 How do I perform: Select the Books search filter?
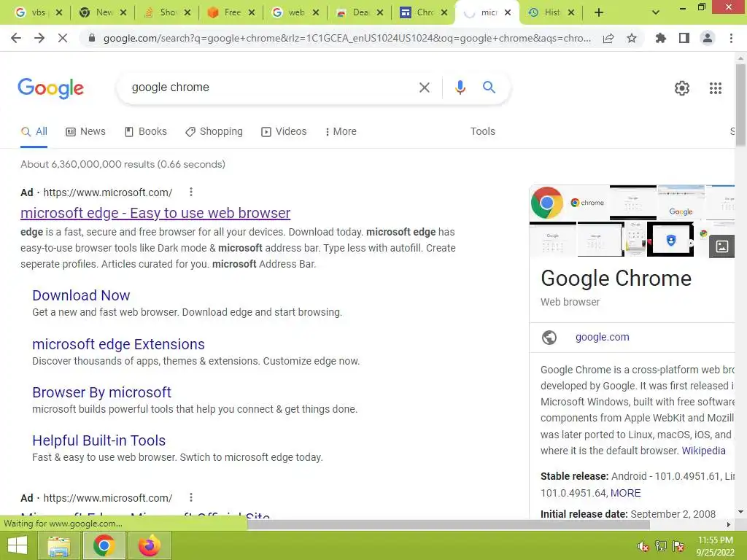(146, 131)
